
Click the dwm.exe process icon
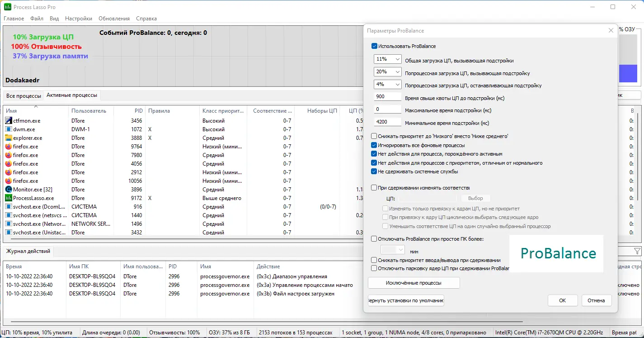pos(9,129)
